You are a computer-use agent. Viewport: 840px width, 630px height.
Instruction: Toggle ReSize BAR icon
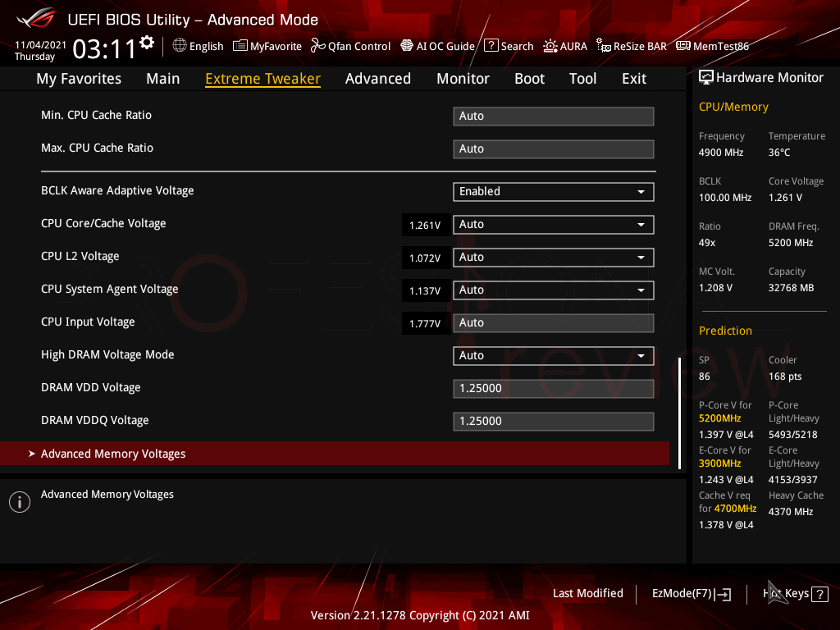(604, 46)
